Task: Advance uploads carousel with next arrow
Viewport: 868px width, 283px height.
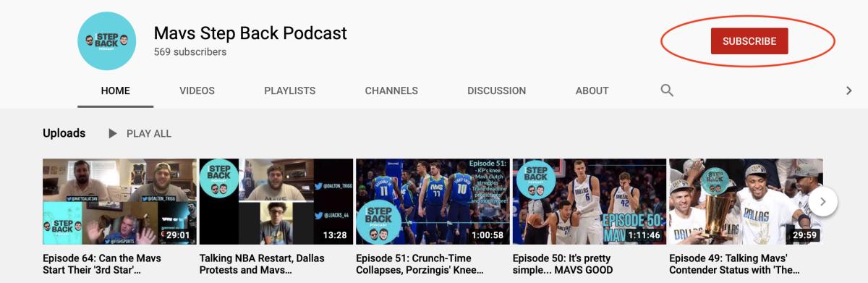Action: 823,202
